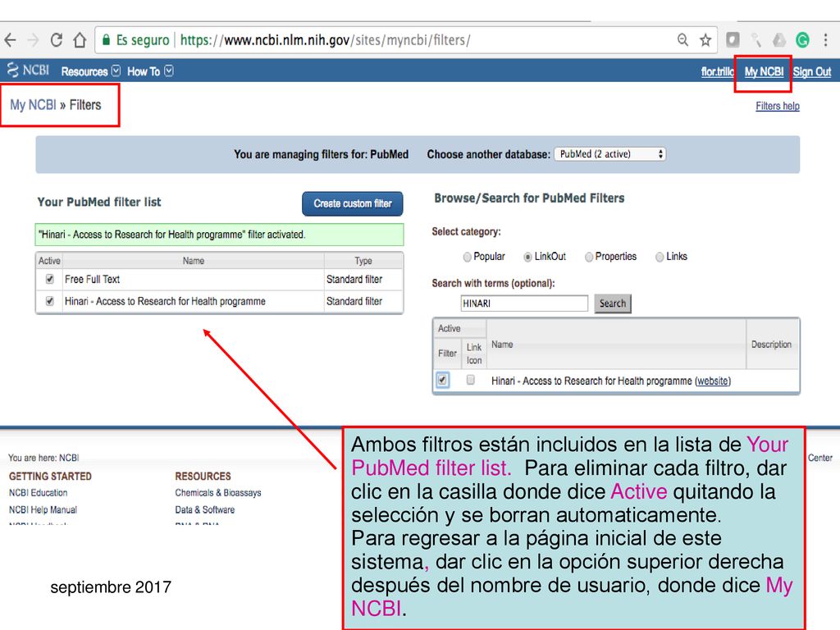Select the Popular category radio button

pyautogui.click(x=467, y=257)
